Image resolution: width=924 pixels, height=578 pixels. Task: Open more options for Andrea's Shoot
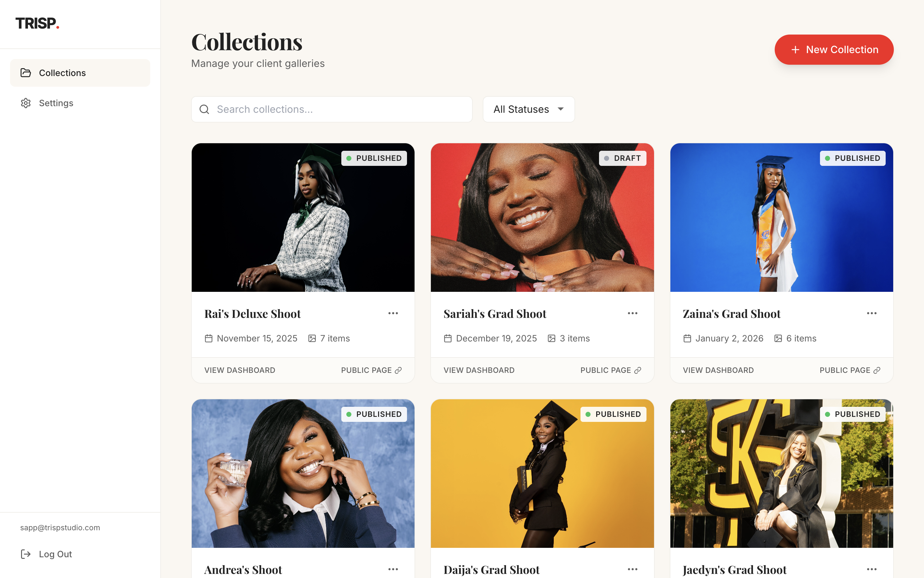pos(393,569)
